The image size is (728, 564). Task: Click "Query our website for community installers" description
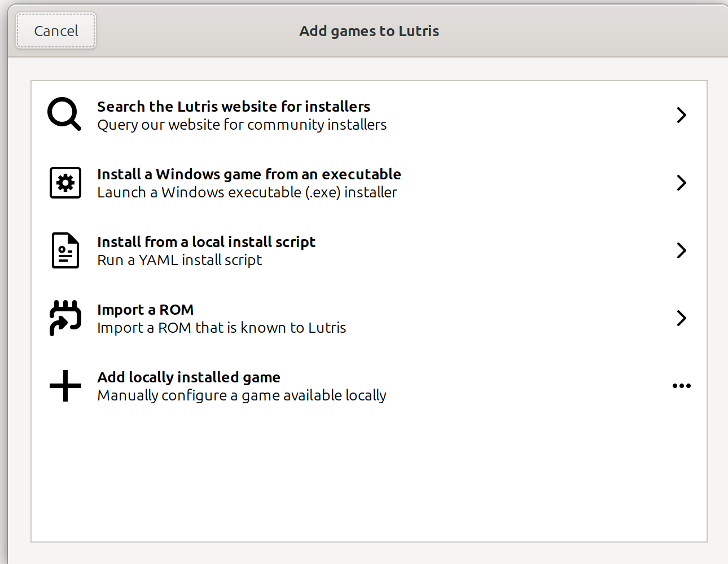(x=242, y=125)
